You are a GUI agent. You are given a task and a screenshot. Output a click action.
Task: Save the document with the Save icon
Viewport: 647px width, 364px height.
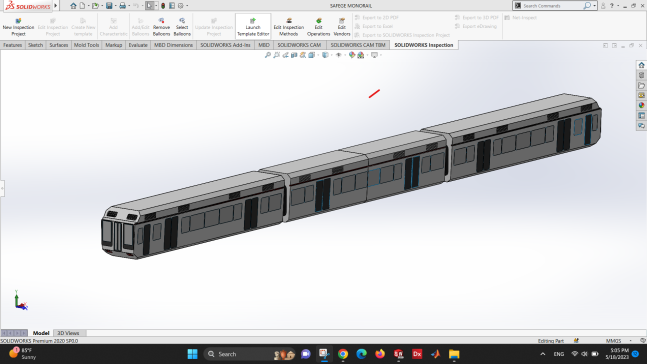pos(109,6)
